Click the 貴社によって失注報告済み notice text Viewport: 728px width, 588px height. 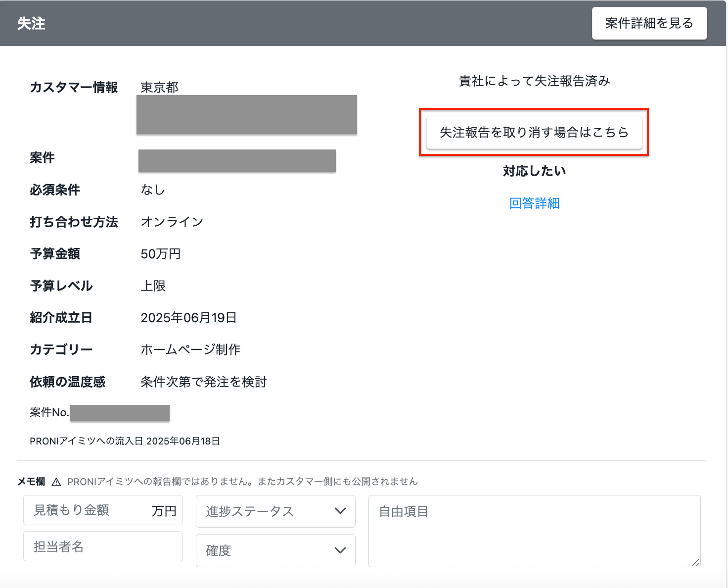pyautogui.click(x=534, y=81)
